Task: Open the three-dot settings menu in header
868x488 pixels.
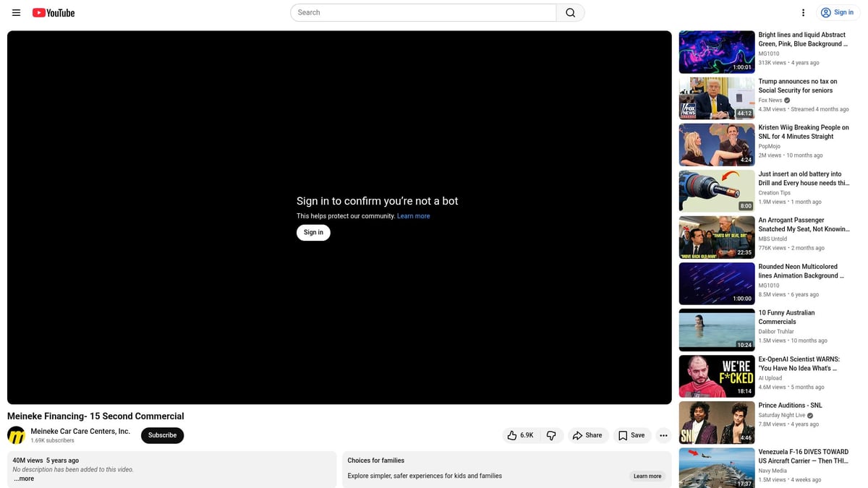Action: [x=803, y=12]
